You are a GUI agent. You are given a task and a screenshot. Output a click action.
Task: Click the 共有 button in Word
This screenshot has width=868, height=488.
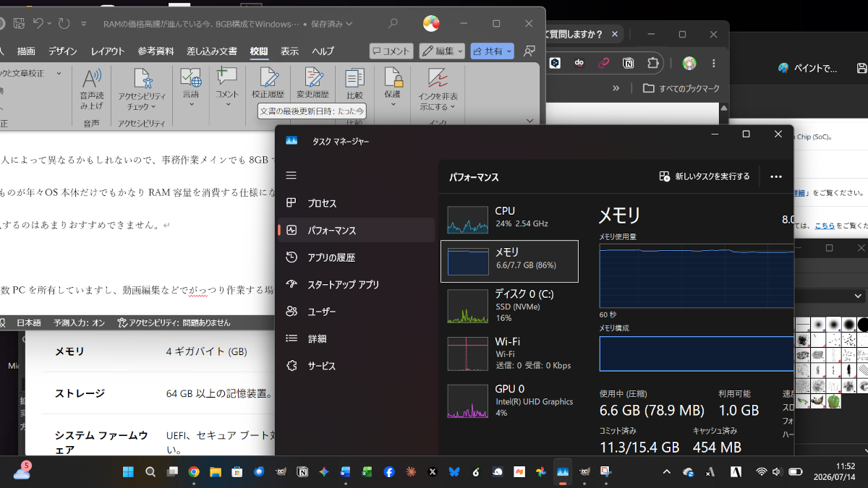point(492,51)
